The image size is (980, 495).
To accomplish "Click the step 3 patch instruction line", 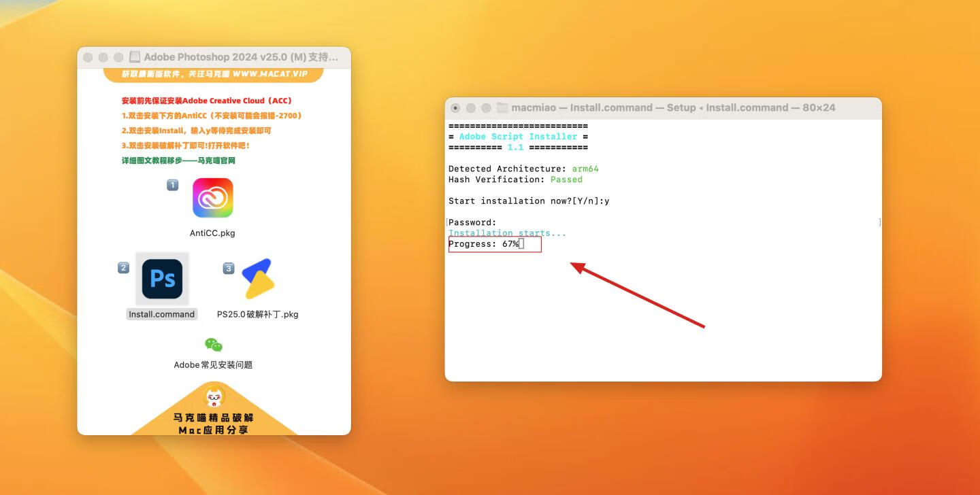I will coord(186,146).
